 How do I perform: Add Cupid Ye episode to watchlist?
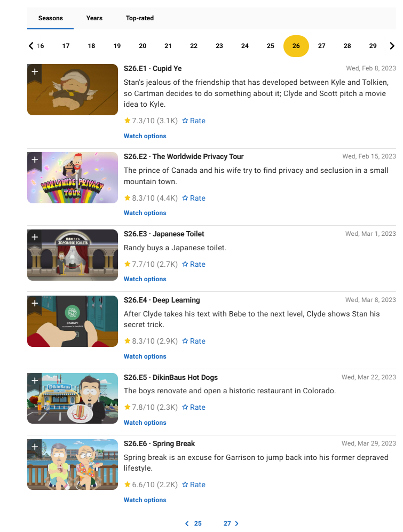34,72
